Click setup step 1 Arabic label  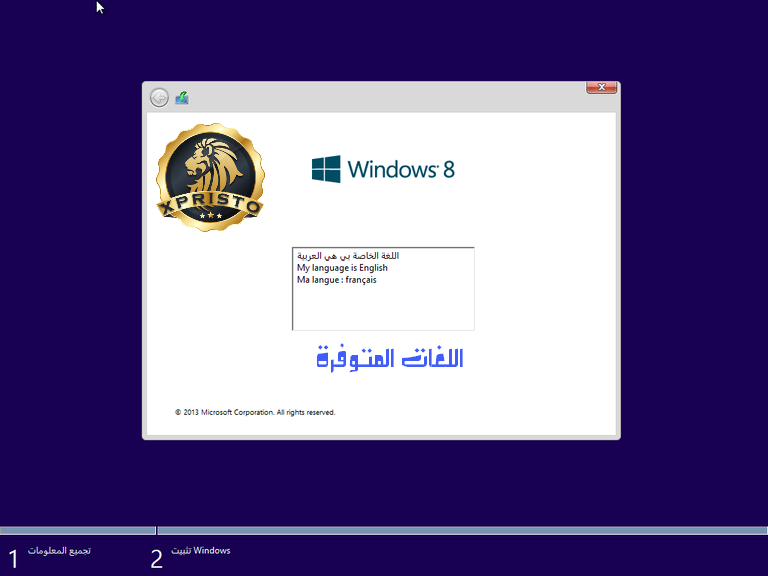point(59,551)
